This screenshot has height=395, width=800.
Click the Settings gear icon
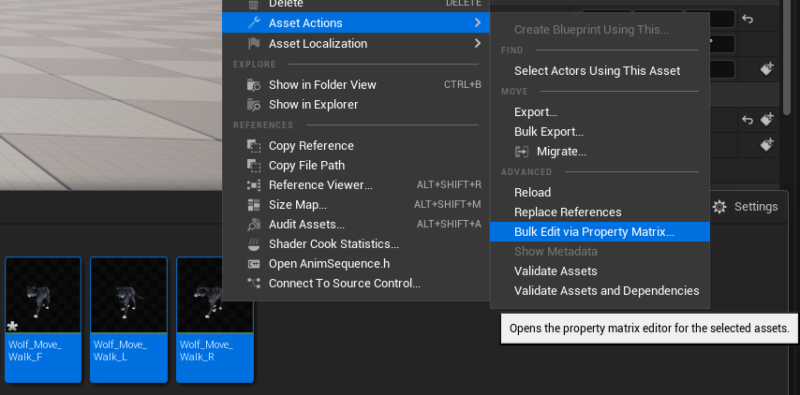[x=719, y=207]
